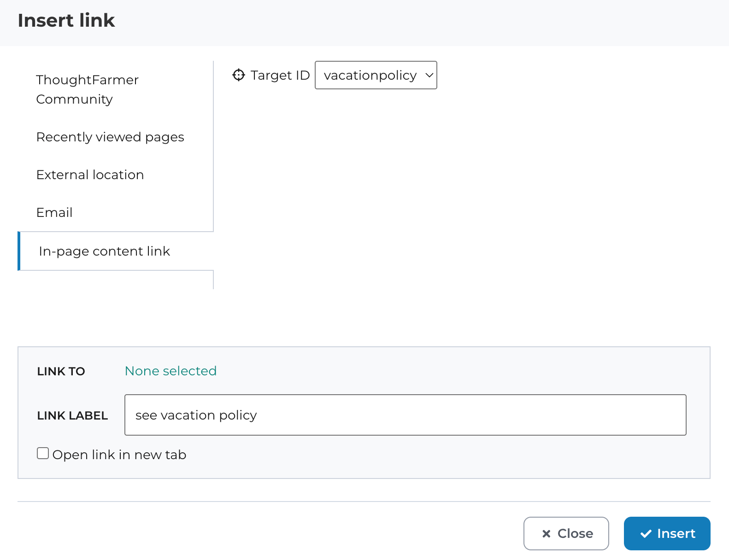729x560 pixels.
Task: Click the LINK TO caption
Action: pyautogui.click(x=61, y=372)
